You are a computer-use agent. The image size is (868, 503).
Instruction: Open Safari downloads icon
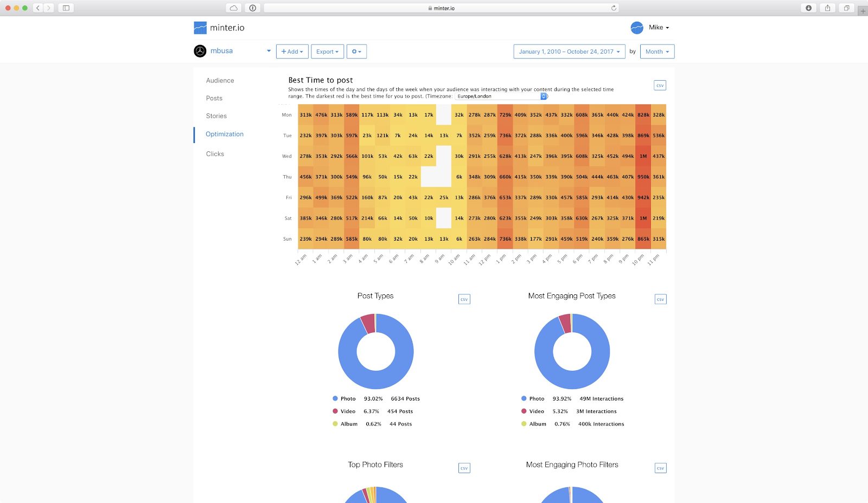click(x=809, y=8)
